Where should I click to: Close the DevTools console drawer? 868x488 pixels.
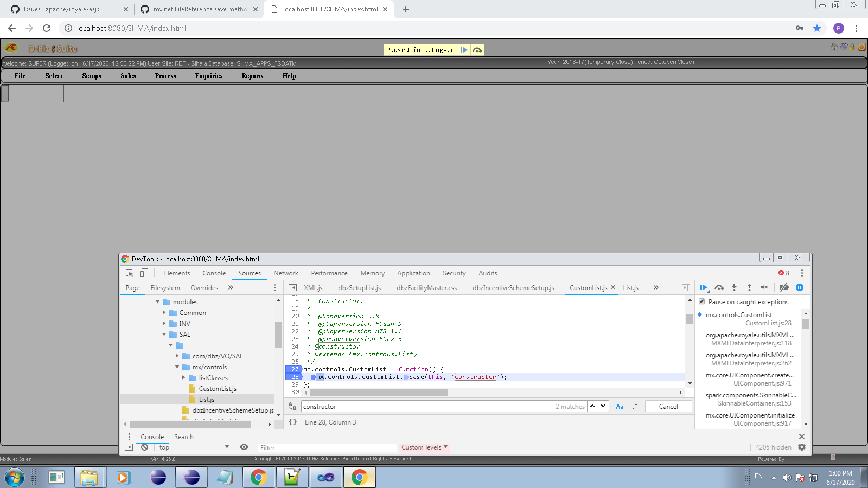click(x=802, y=436)
